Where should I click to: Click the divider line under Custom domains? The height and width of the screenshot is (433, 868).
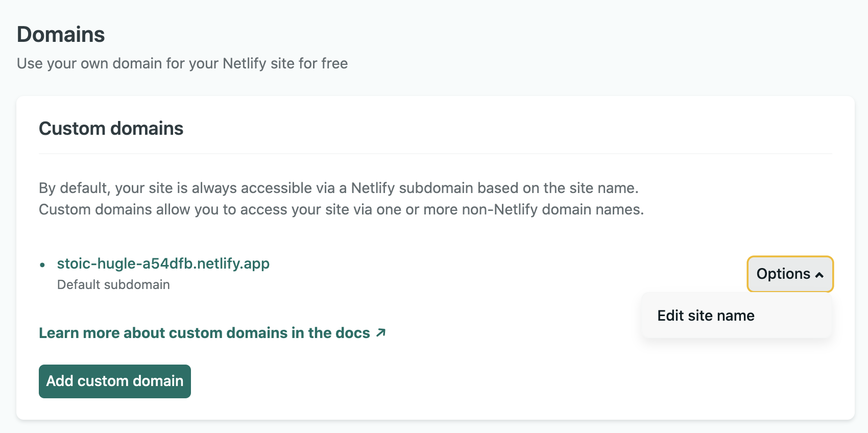pos(436,154)
